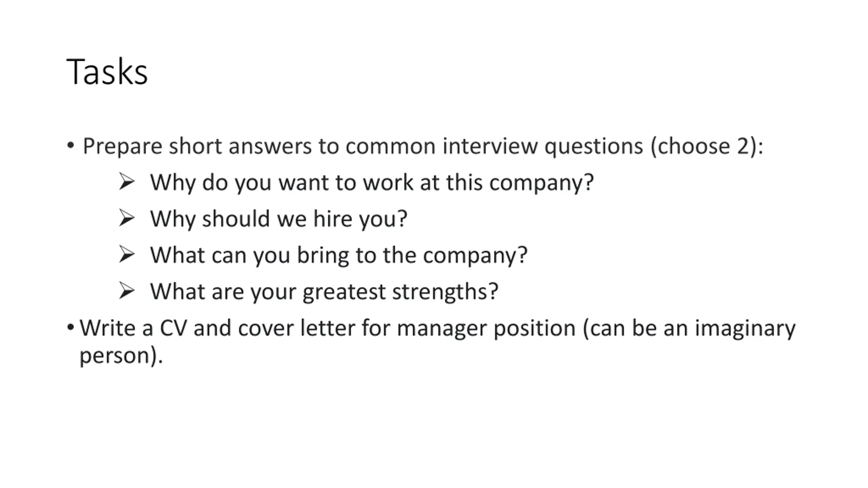Viewport: 868px width, 488px height.
Task: Click "person)." on the final line
Action: click(121, 355)
